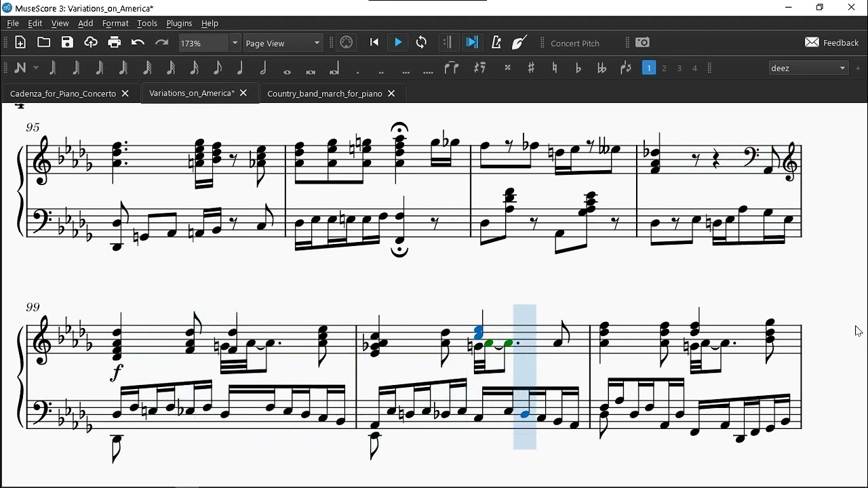Apply a natural accidental
Image resolution: width=868 pixels, height=488 pixels.
[x=555, y=68]
